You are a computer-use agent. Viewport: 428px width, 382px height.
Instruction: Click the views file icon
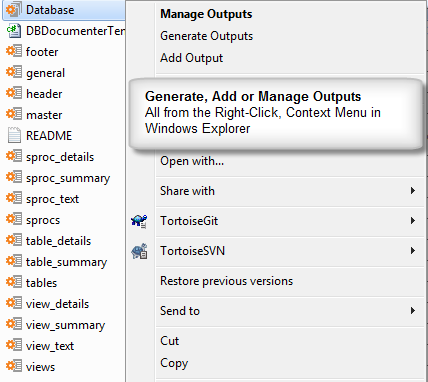pyautogui.click(x=14, y=367)
